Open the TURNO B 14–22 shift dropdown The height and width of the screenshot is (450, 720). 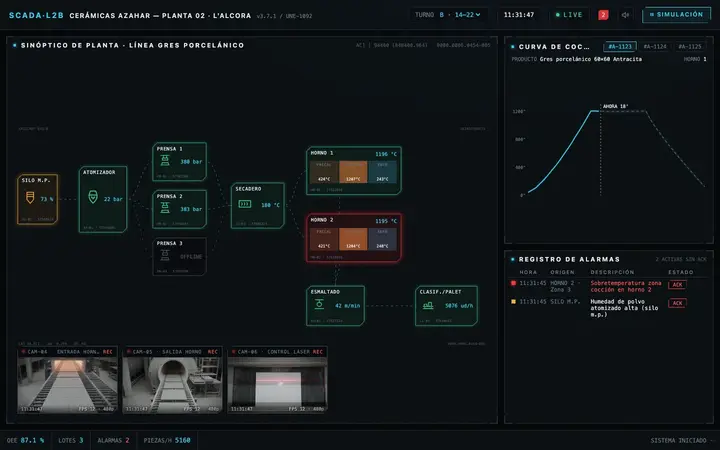[448, 15]
